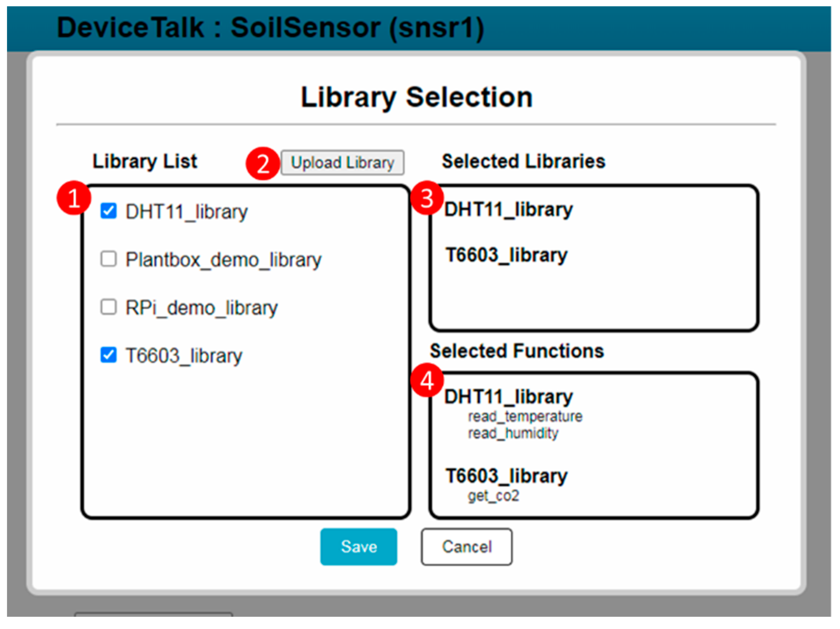Click read_temperature function entry
This screenshot has height=629, width=840.
click(x=525, y=416)
